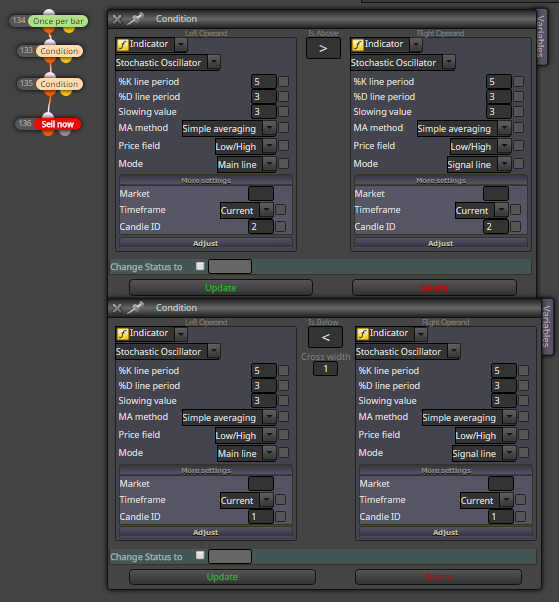
Task: Click the yellow output dot under Condition 135
Action: pyautogui.click(x=66, y=93)
